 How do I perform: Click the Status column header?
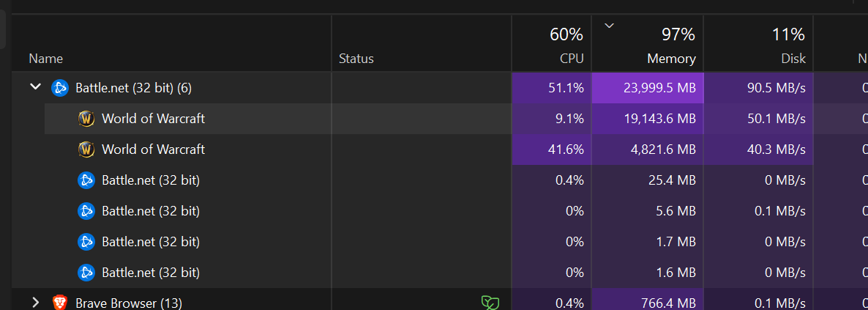(x=356, y=58)
